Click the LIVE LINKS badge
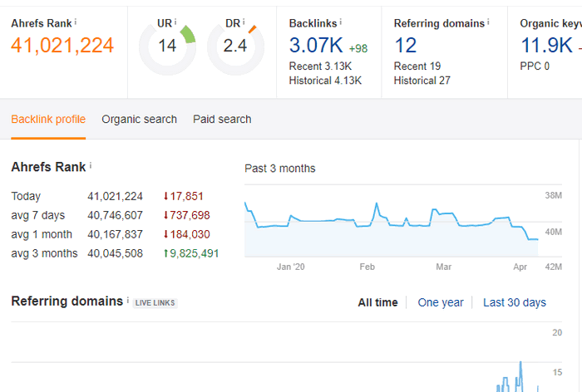Screen dimensions: 582x392 point(155,303)
